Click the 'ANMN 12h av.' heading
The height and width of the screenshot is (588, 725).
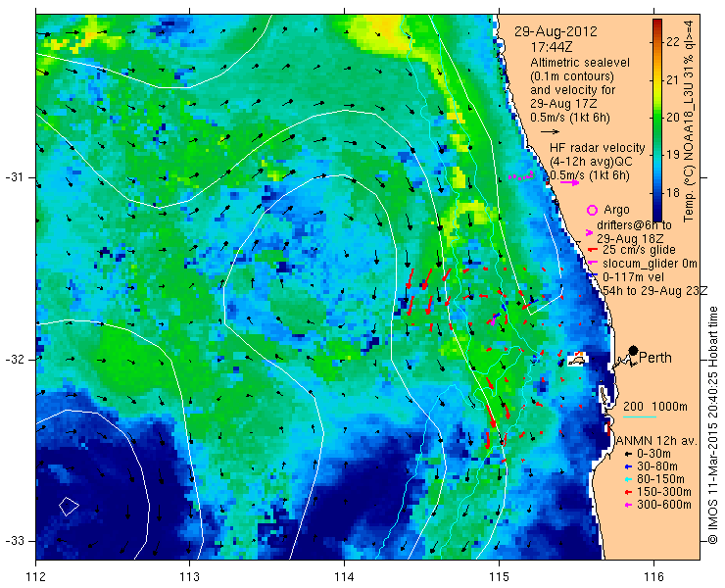pyautogui.click(x=657, y=441)
